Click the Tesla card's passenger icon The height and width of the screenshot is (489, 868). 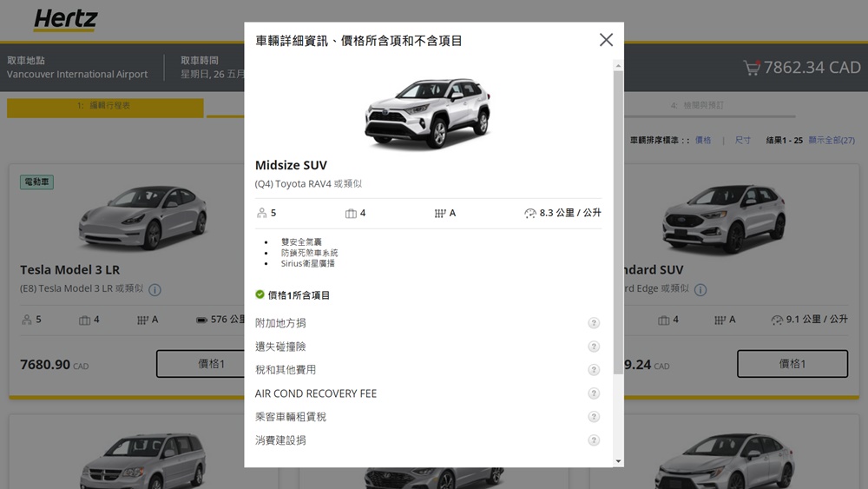click(x=27, y=320)
